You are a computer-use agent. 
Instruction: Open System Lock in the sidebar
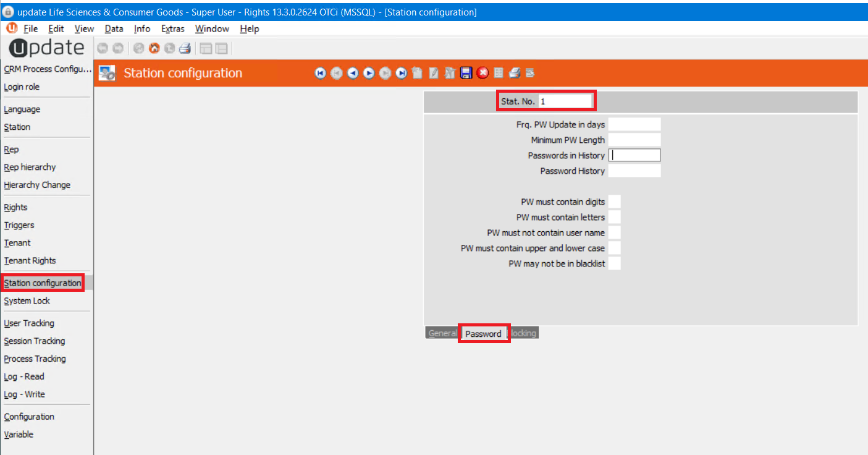pos(27,301)
